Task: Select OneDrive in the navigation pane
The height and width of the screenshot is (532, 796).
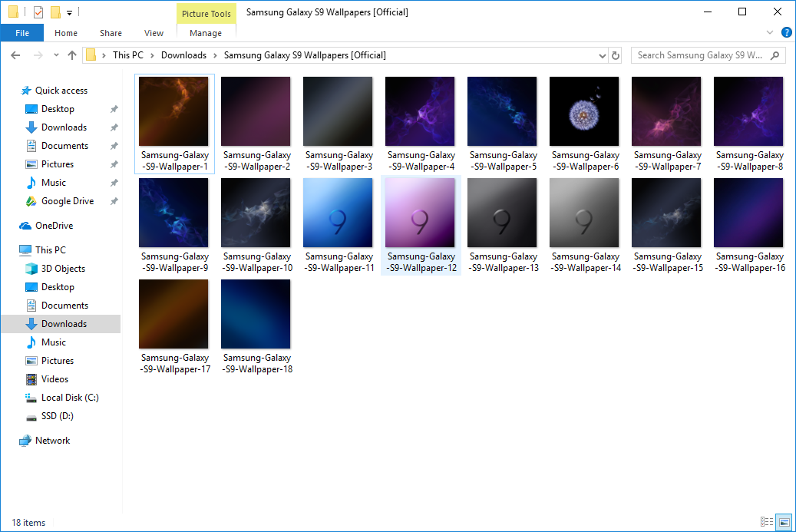Action: click(x=54, y=226)
